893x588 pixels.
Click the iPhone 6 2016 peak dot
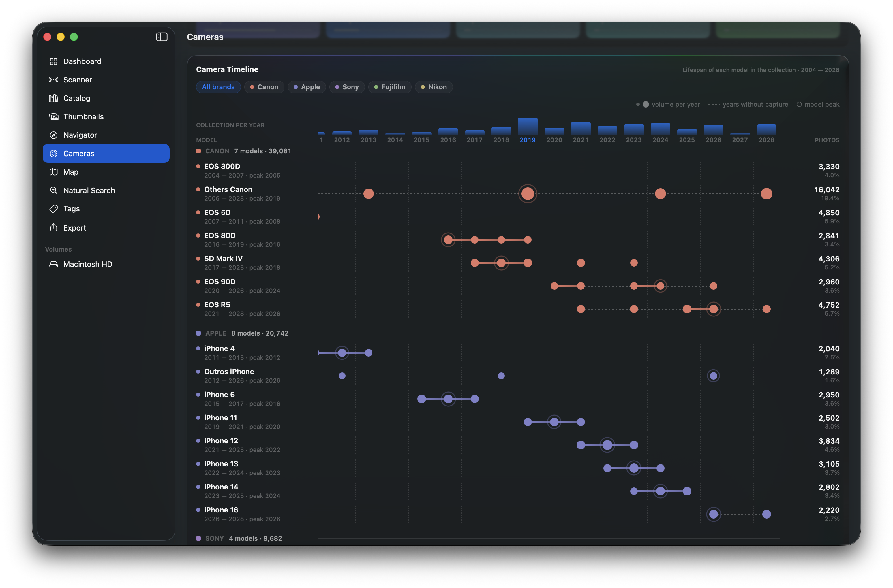coord(448,399)
